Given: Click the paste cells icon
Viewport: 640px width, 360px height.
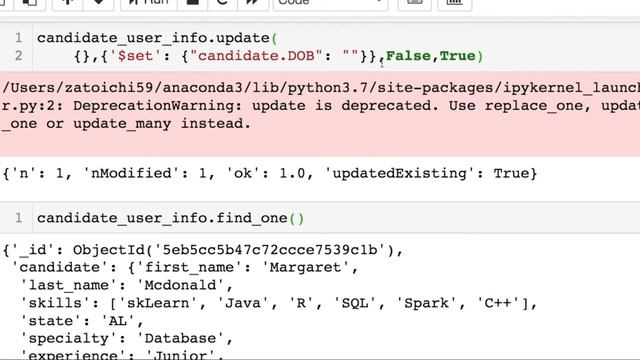Looking at the screenshot, I should click(29, 2).
